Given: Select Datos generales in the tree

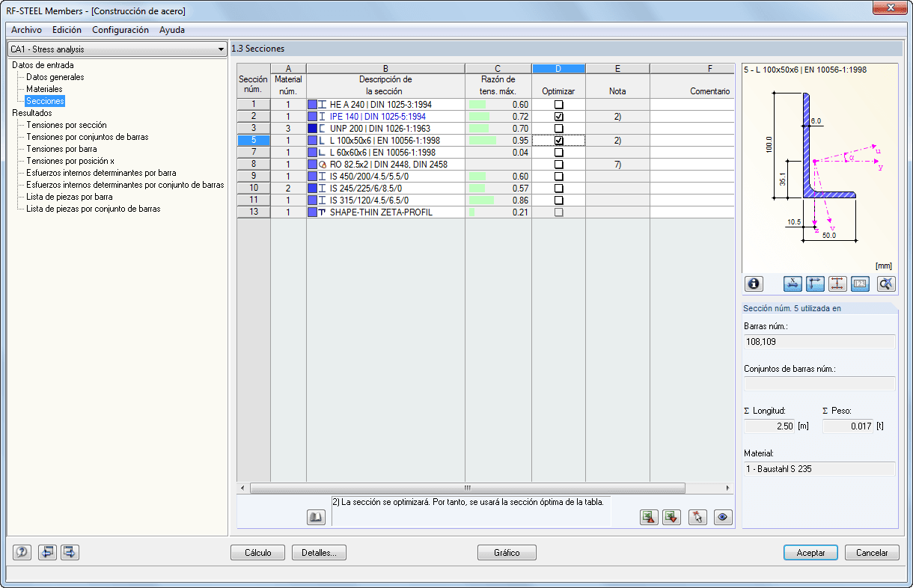Looking at the screenshot, I should 55,77.
